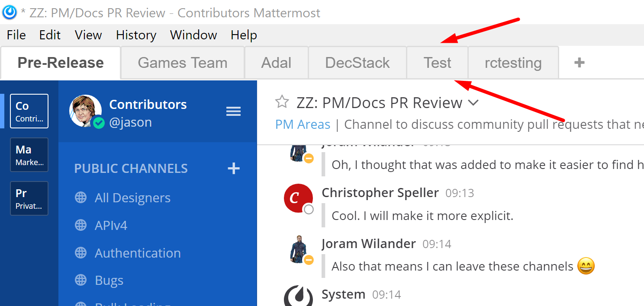Click Christopher Speller's red avatar
This screenshot has width=644, height=306.
click(x=298, y=198)
